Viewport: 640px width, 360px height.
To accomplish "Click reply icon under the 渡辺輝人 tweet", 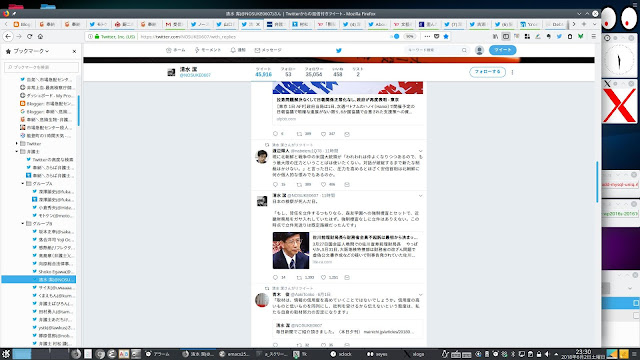I will coord(275,184).
